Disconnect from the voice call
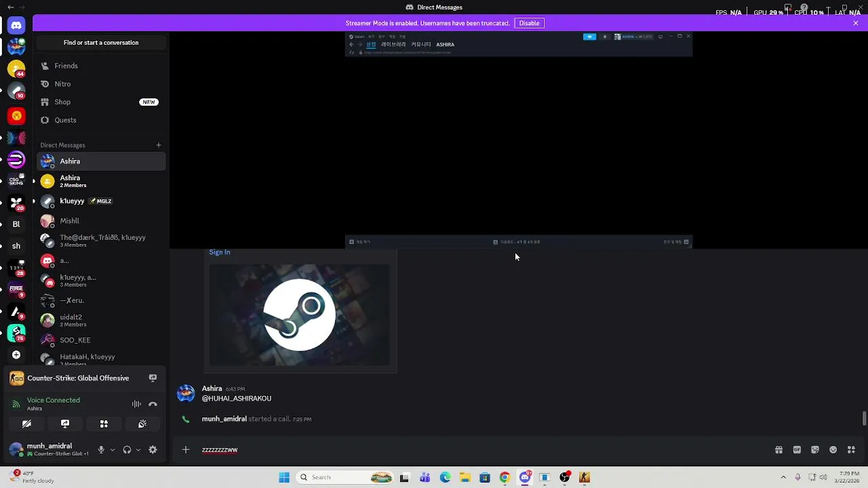 click(153, 404)
